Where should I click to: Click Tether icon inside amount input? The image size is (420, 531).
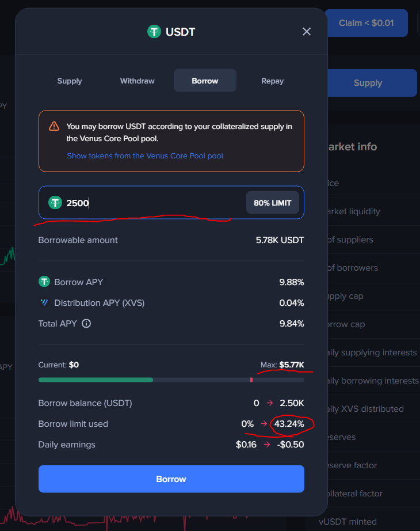pyautogui.click(x=55, y=203)
